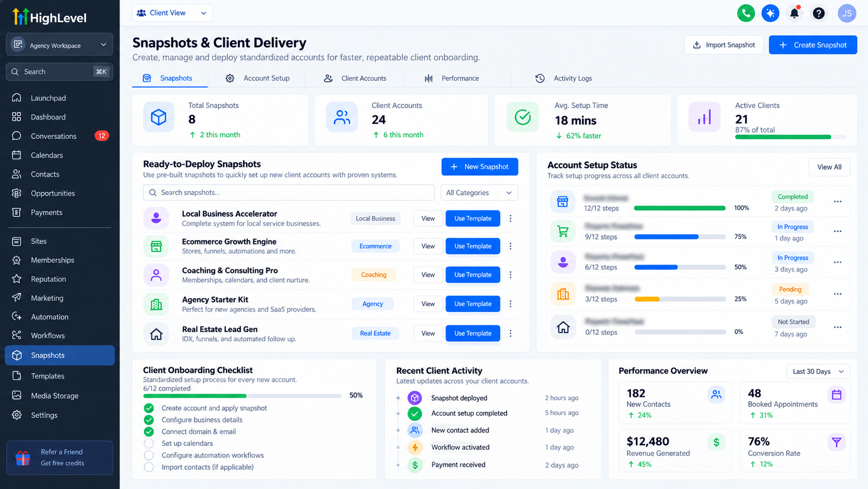Click View All in Account Setup Status
The height and width of the screenshot is (489, 868).
tap(829, 167)
